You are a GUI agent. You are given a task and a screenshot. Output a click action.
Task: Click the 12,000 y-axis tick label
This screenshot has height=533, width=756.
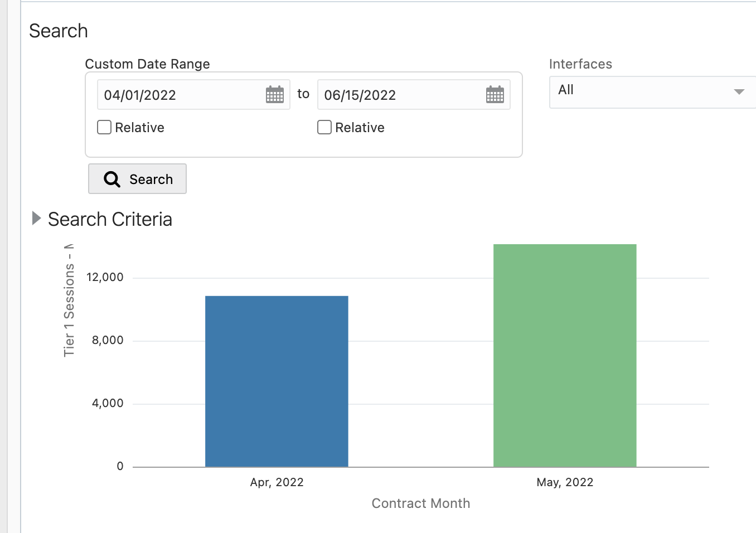[105, 277]
